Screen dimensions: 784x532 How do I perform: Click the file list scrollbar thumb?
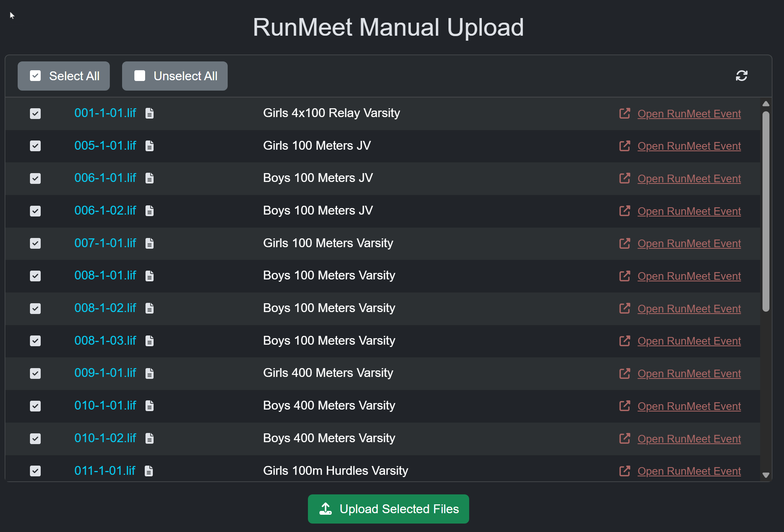766,211
